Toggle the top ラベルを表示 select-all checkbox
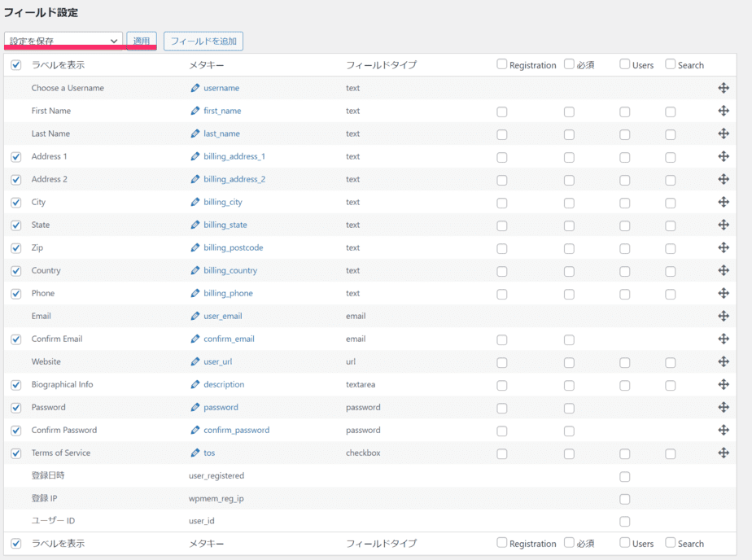The image size is (752, 560). 16,65
